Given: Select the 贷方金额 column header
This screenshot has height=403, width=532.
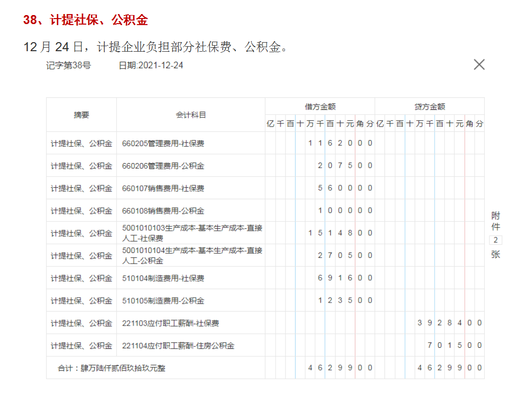Looking at the screenshot, I should [x=430, y=106].
